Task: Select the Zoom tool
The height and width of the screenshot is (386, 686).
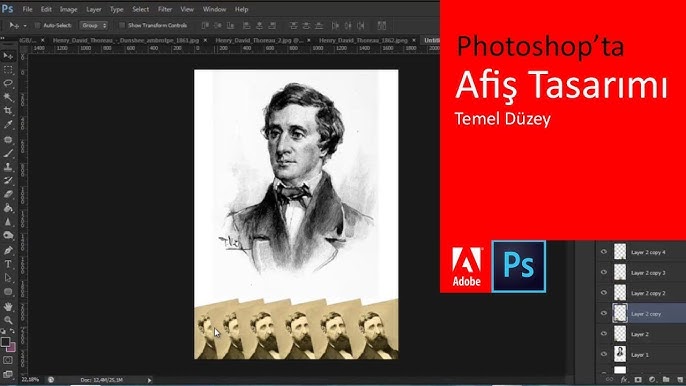Action: (x=8, y=320)
